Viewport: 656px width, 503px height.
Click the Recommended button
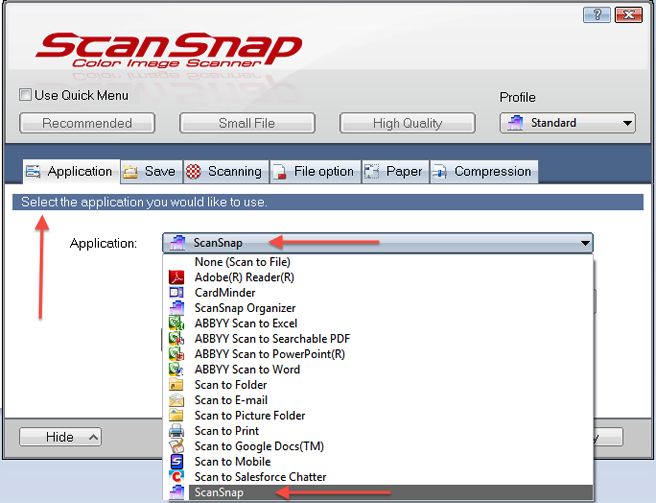click(87, 123)
